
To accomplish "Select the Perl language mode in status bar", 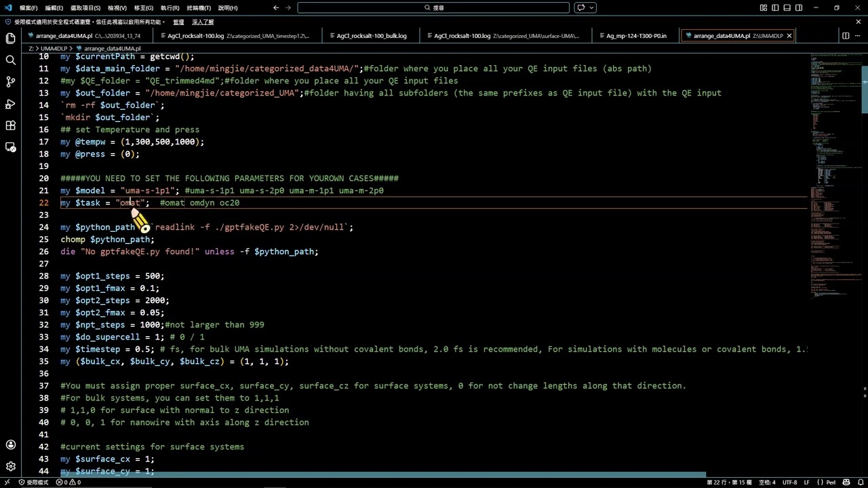I will 832,482.
